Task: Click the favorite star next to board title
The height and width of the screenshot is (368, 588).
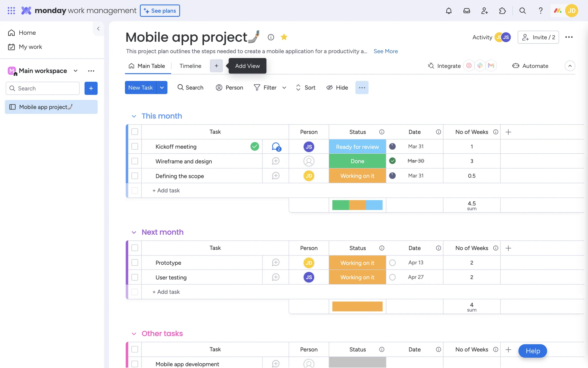Action: click(284, 37)
